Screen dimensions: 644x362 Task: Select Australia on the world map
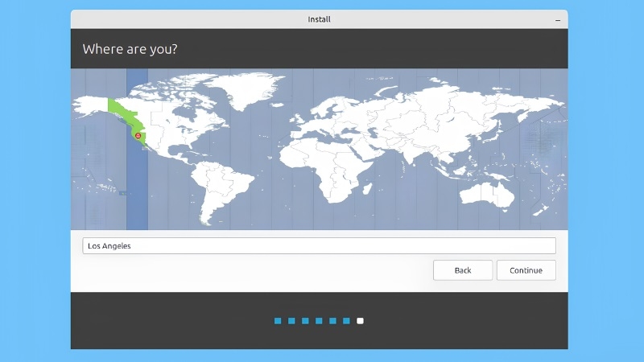click(x=487, y=195)
